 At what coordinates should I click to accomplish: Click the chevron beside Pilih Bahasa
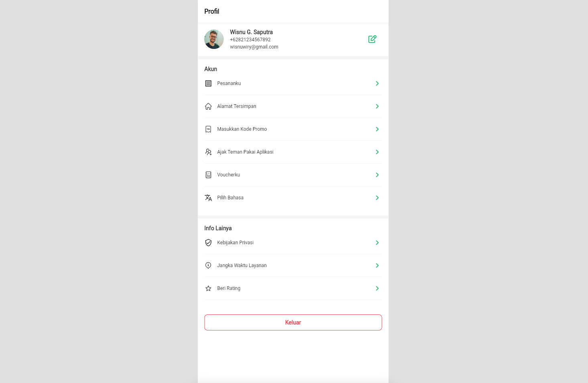pos(377,198)
